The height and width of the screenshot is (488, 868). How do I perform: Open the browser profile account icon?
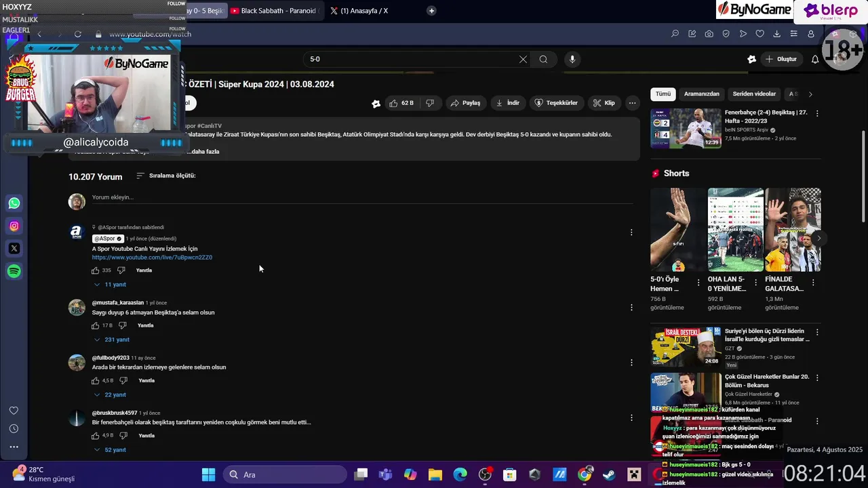(x=810, y=34)
